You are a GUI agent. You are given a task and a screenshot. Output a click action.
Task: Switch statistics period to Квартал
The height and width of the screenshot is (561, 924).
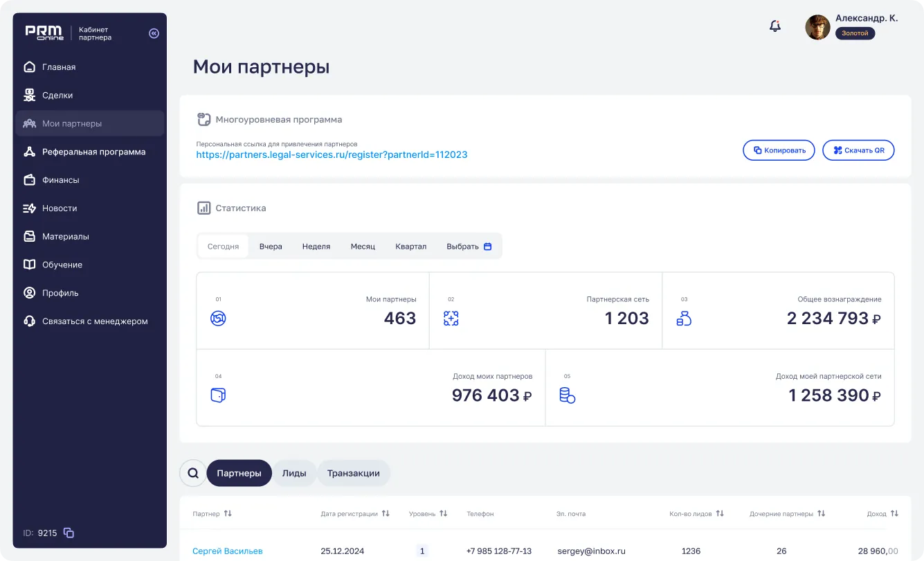pyautogui.click(x=411, y=247)
